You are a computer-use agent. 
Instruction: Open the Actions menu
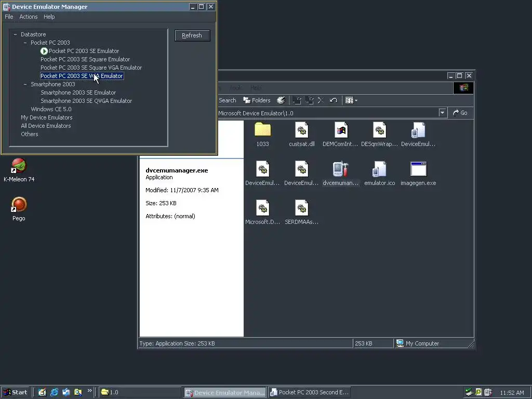pos(29,17)
